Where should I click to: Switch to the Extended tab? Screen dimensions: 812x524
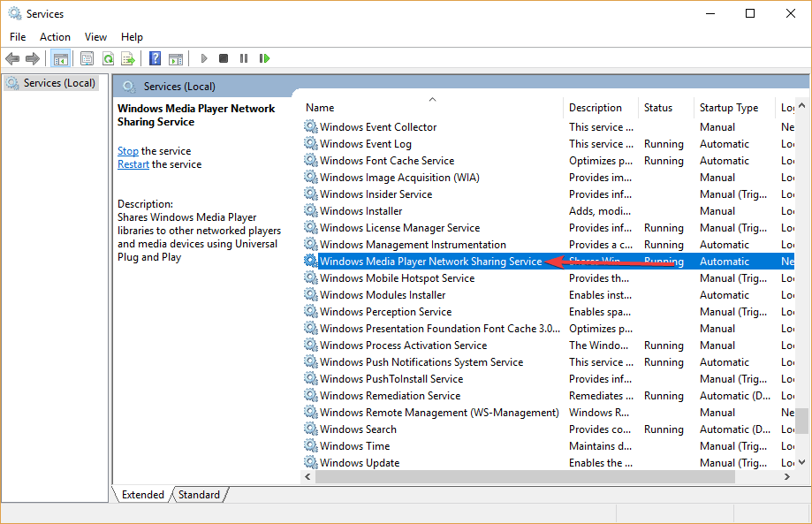click(142, 495)
